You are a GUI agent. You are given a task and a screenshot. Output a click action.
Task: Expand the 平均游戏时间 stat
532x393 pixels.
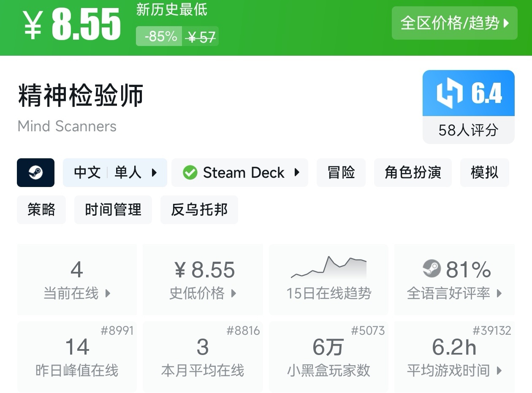coord(454,357)
